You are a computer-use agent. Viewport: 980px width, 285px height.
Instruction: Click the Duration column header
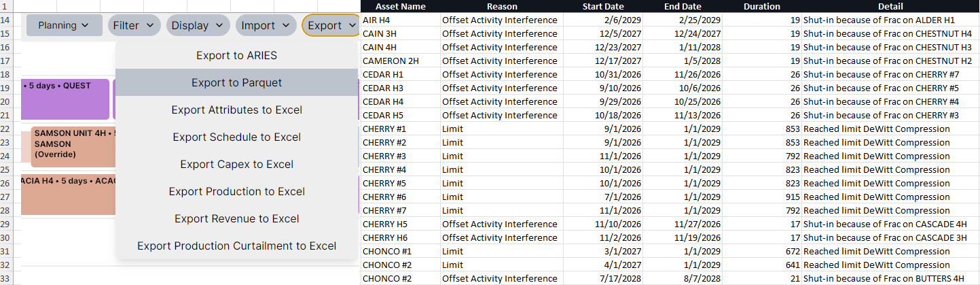761,6
